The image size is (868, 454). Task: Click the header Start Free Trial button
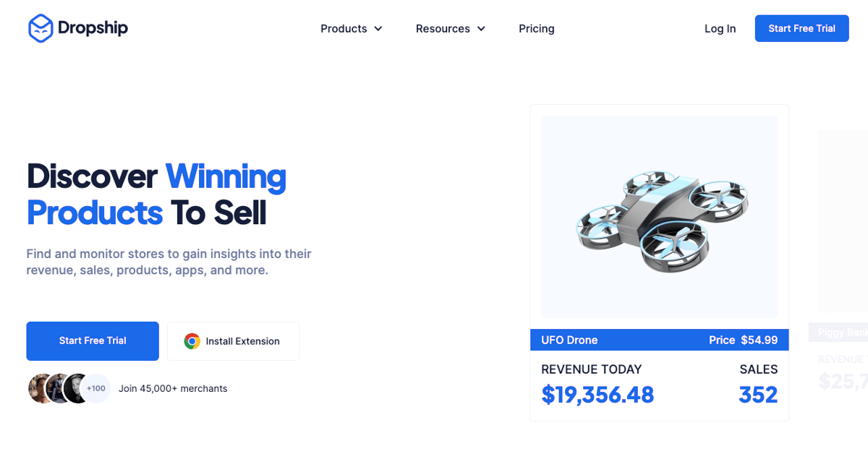(x=801, y=28)
